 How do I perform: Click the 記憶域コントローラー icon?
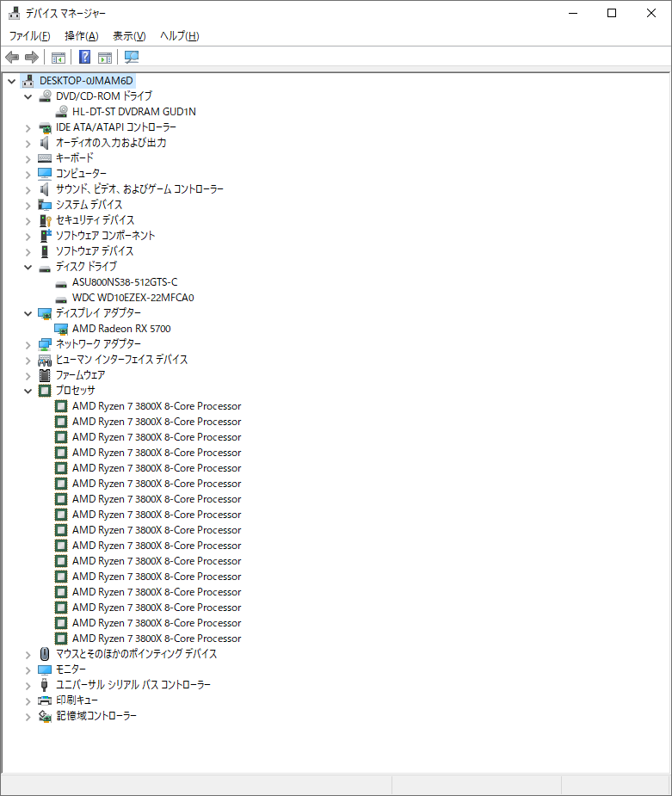click(x=45, y=716)
